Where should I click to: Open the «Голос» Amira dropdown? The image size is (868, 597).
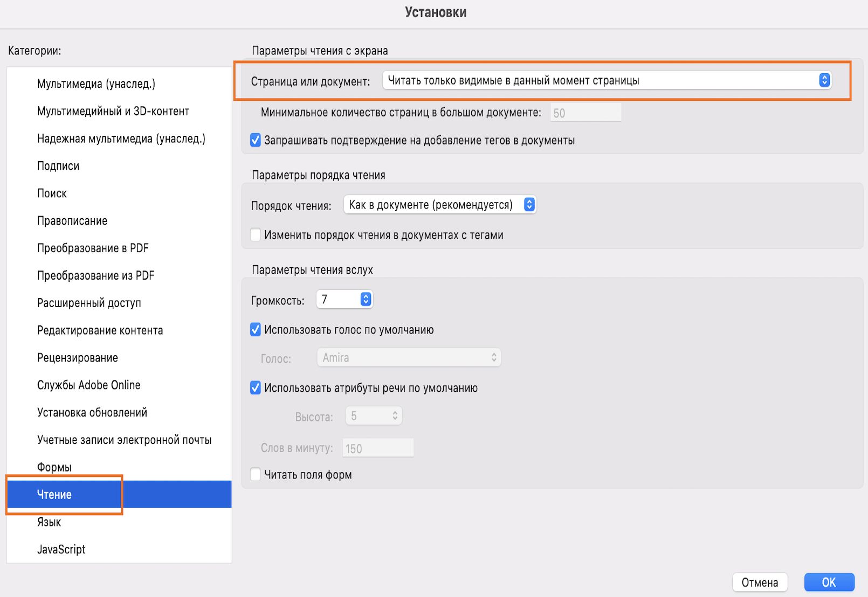point(409,358)
